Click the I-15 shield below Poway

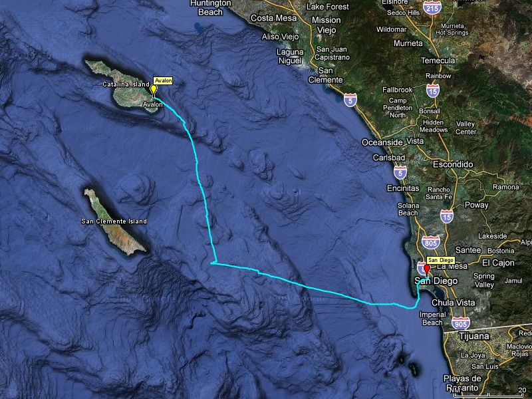(447, 216)
